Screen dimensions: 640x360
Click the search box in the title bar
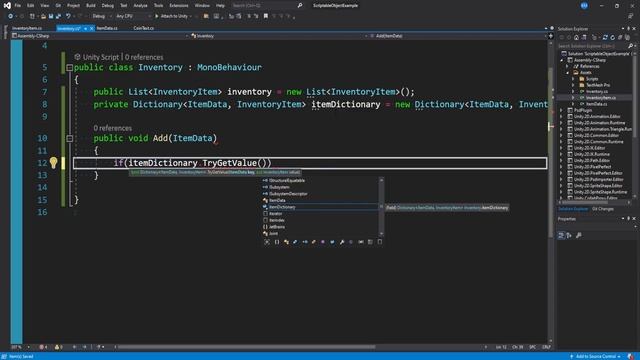[x=267, y=6]
